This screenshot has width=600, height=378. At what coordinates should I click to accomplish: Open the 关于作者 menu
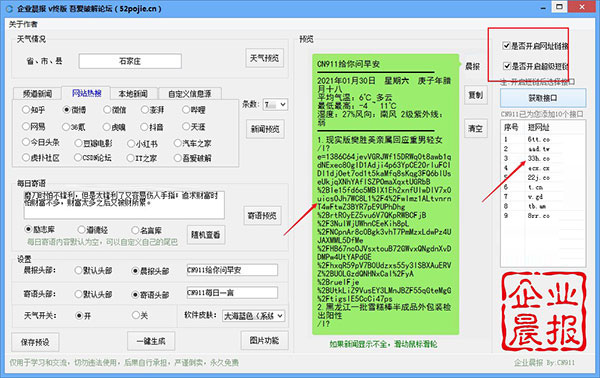23,24
